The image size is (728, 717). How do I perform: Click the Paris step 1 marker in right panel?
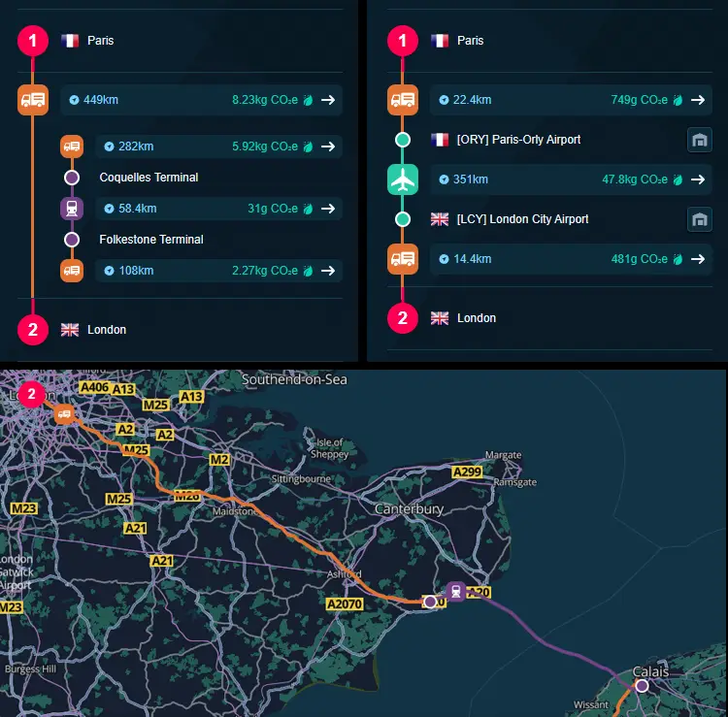[403, 41]
